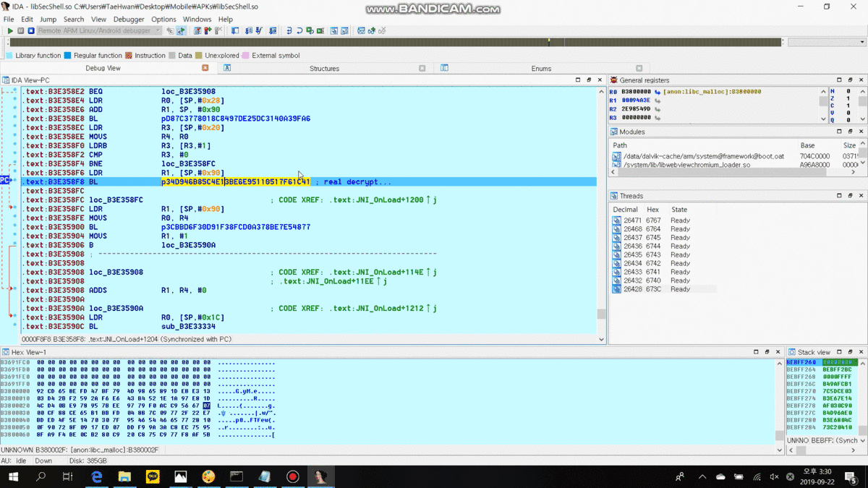Open Bandicam recorder from the taskbar
Image resolution: width=868 pixels, height=488 pixels.
(x=293, y=476)
